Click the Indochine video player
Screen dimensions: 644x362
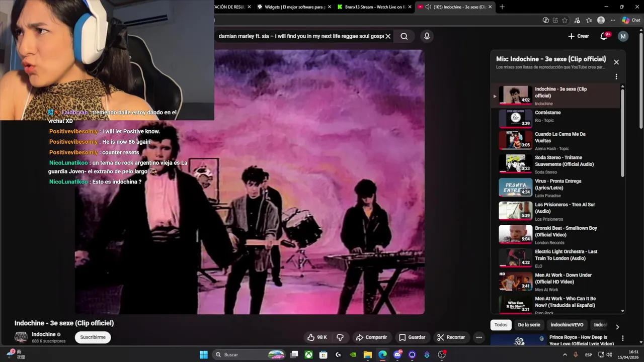250,182
